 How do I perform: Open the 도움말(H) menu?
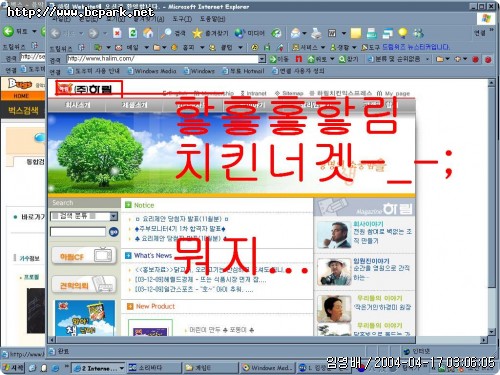click(x=212, y=19)
